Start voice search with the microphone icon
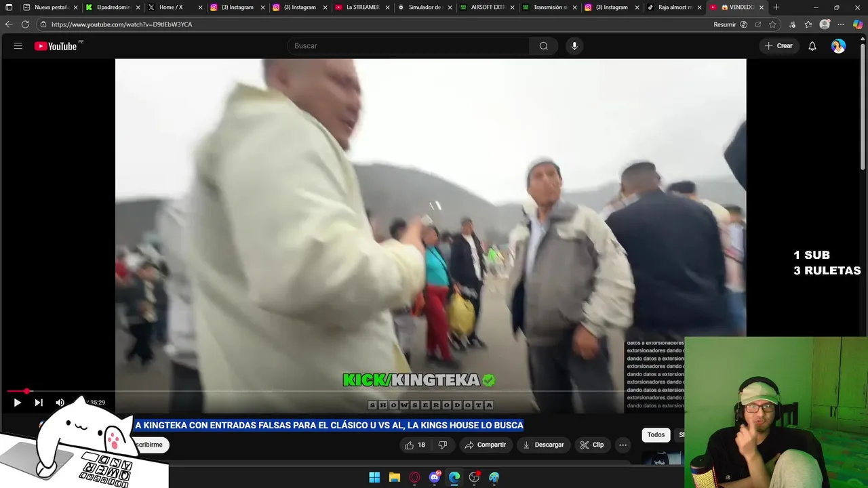The width and height of the screenshot is (868, 488). 574,46
